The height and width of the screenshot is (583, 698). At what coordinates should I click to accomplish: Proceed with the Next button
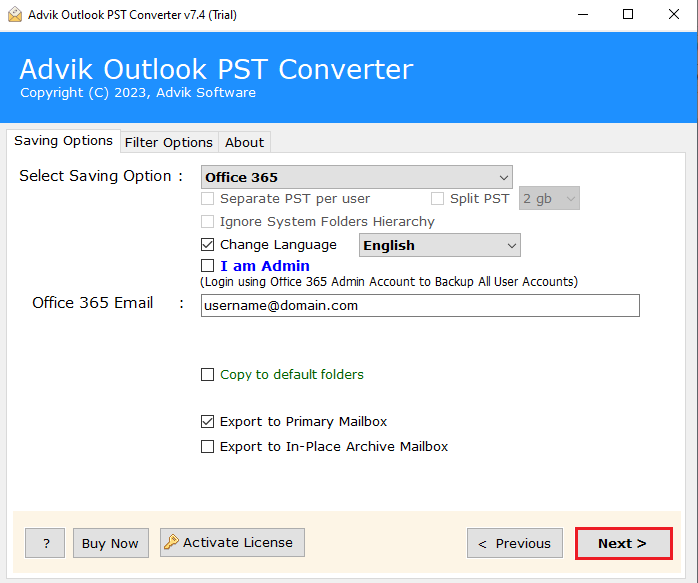tap(624, 543)
